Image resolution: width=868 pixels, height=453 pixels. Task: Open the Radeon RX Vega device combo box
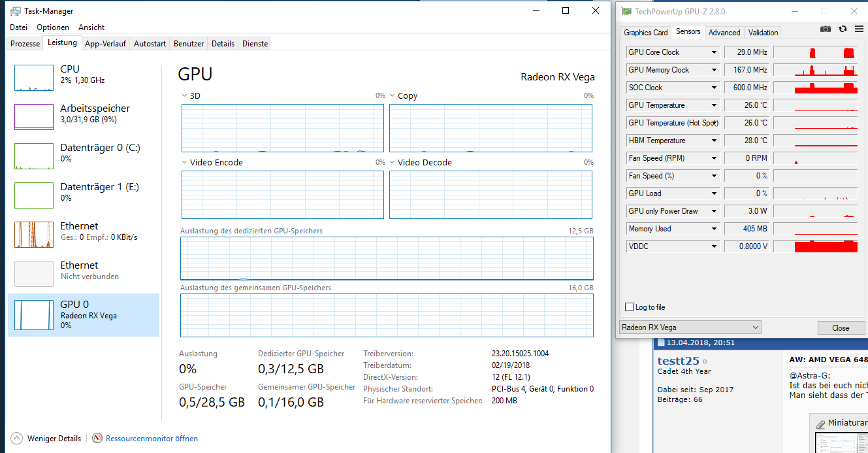click(690, 327)
